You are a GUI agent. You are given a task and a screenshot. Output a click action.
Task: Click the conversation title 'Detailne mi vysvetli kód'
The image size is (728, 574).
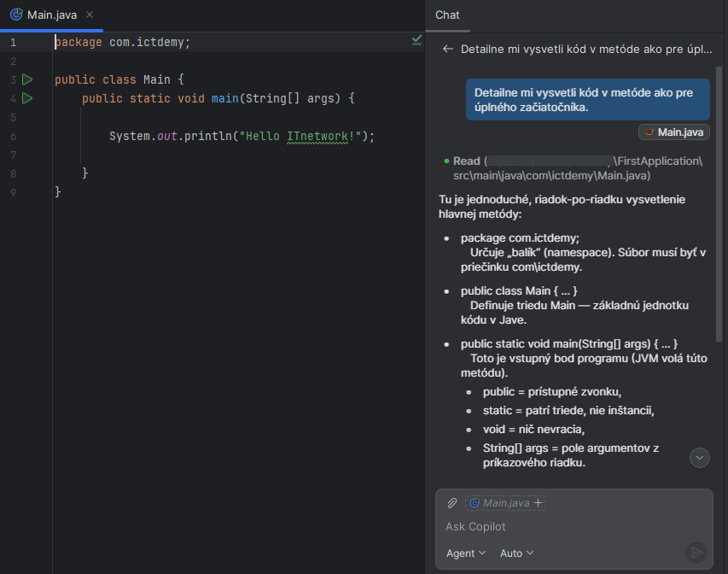click(586, 49)
